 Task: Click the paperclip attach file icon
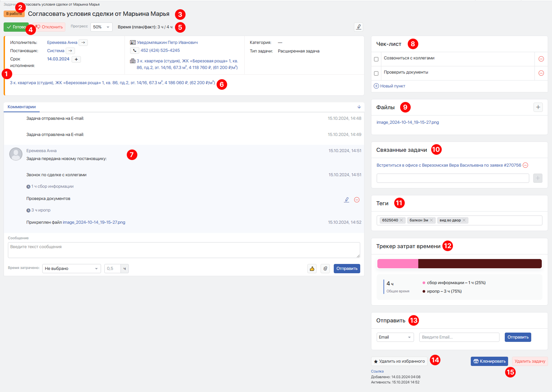(x=325, y=269)
